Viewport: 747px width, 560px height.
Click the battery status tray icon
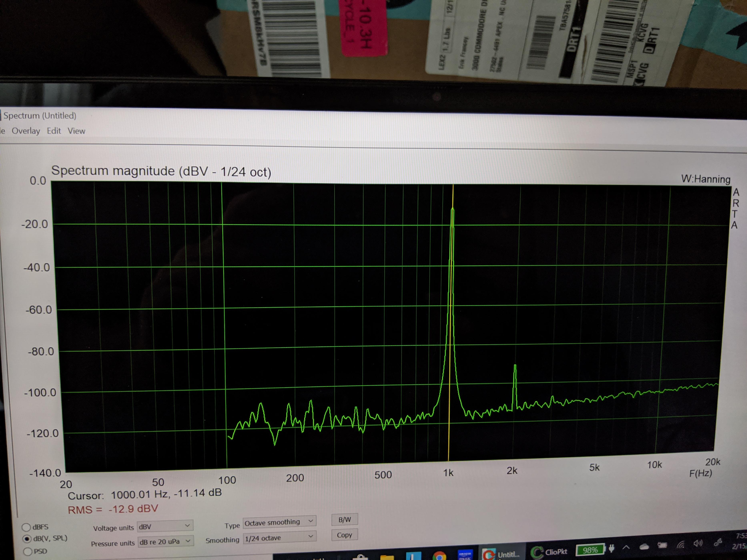(x=662, y=545)
